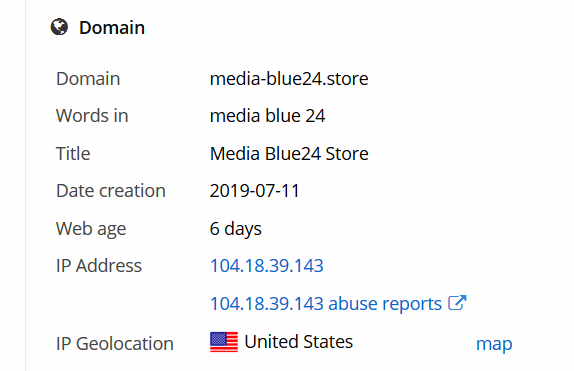The height and width of the screenshot is (371, 574).
Task: Click the globe icon beside Domain heading
Action: [x=59, y=27]
